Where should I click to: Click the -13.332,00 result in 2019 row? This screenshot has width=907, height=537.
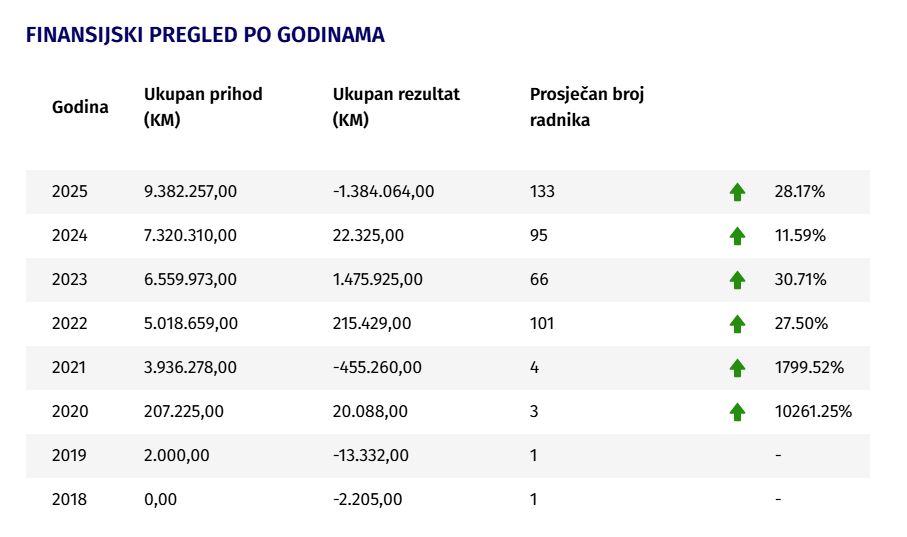coord(370,455)
